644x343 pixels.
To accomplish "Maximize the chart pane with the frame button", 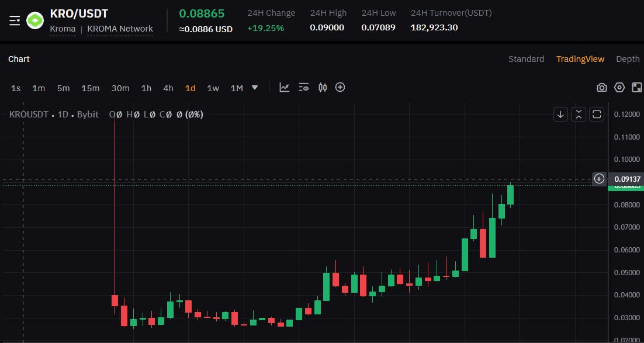I will coord(597,115).
